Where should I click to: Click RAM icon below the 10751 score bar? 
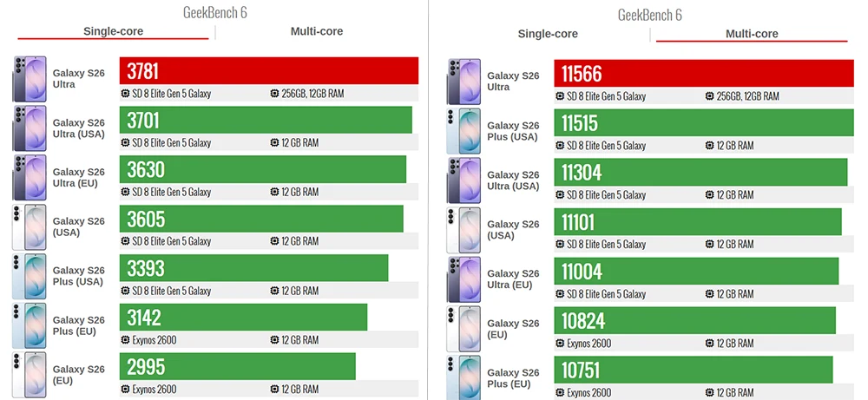point(709,392)
